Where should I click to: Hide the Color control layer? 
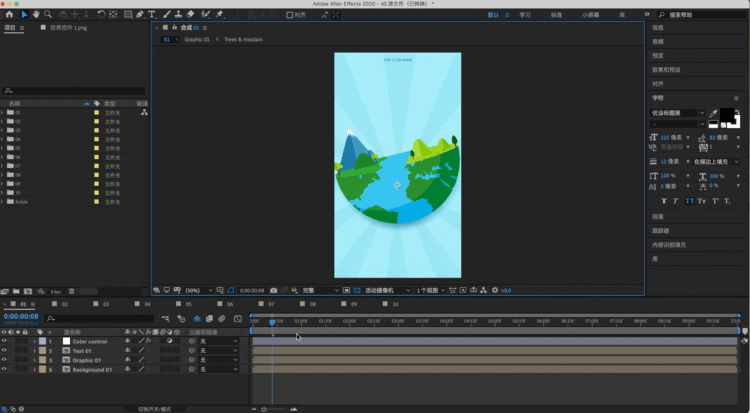click(x=4, y=341)
